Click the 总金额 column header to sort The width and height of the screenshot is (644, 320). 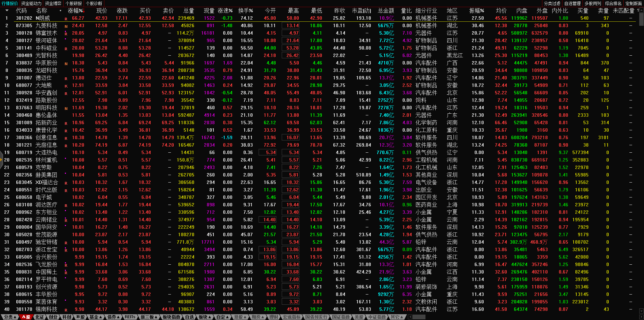386,11
